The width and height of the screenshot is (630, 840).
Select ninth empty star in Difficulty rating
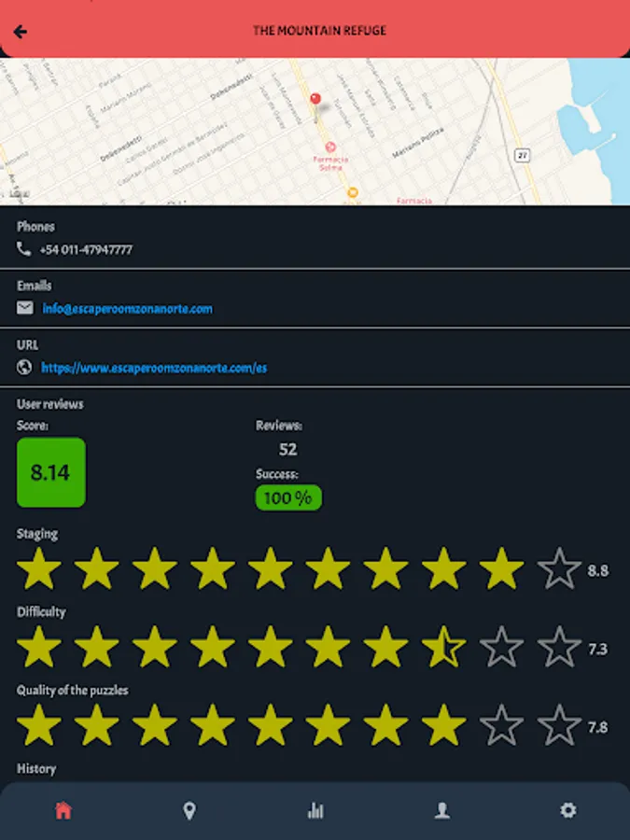(501, 646)
